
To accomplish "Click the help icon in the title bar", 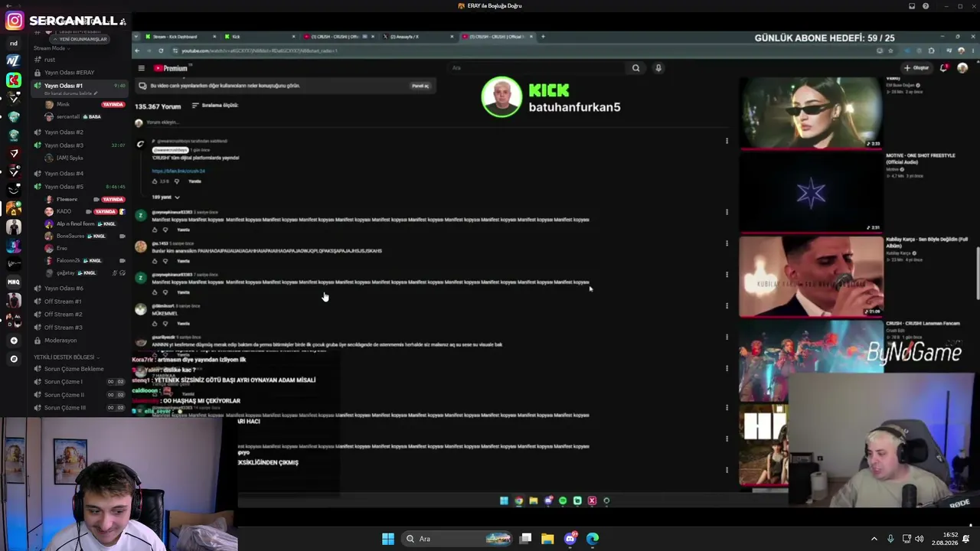I will (926, 6).
